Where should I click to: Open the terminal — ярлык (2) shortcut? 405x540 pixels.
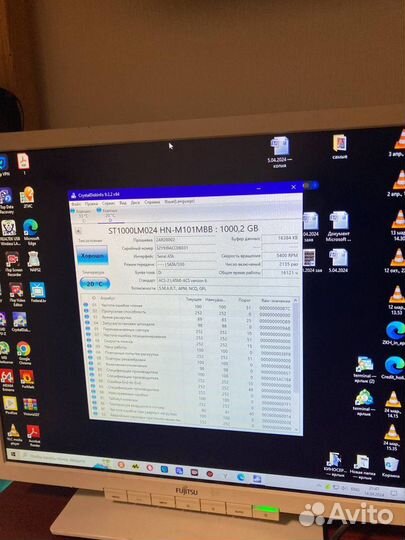click(x=364, y=370)
